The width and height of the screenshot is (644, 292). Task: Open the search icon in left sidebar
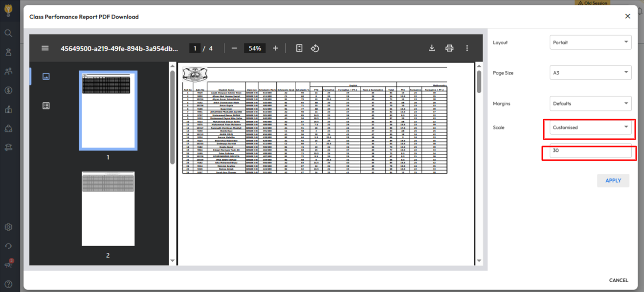(8, 33)
